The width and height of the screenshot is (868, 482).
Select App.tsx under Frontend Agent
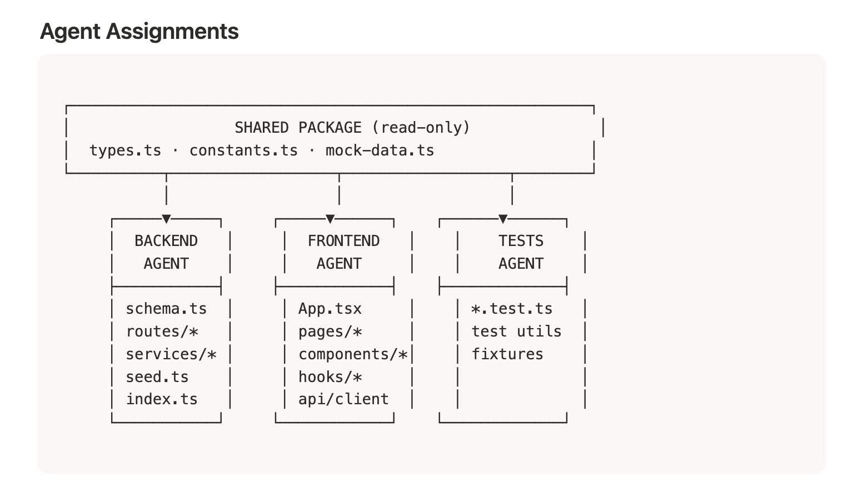point(330,309)
